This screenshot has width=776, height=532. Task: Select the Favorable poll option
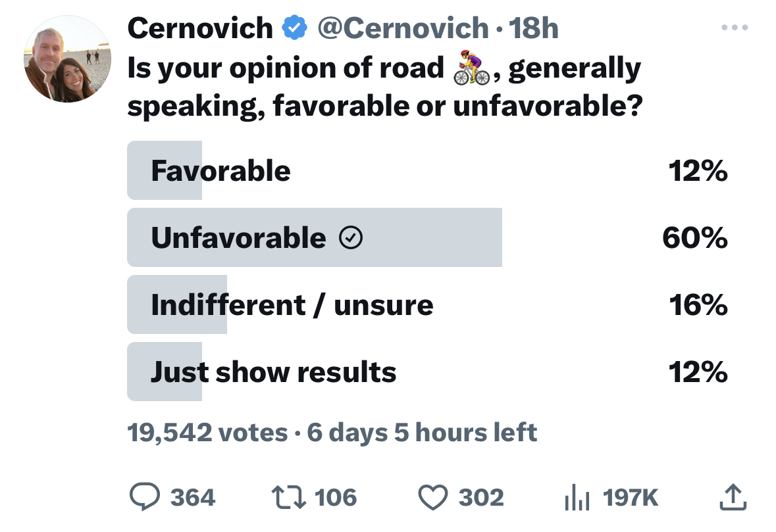coord(428,170)
